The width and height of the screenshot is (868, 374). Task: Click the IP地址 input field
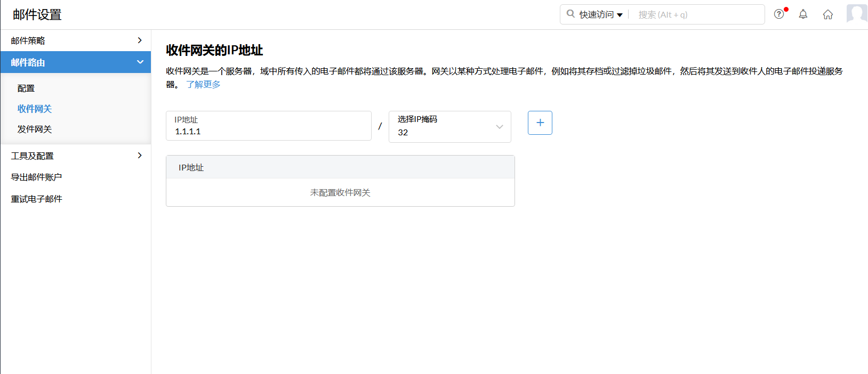click(x=268, y=131)
